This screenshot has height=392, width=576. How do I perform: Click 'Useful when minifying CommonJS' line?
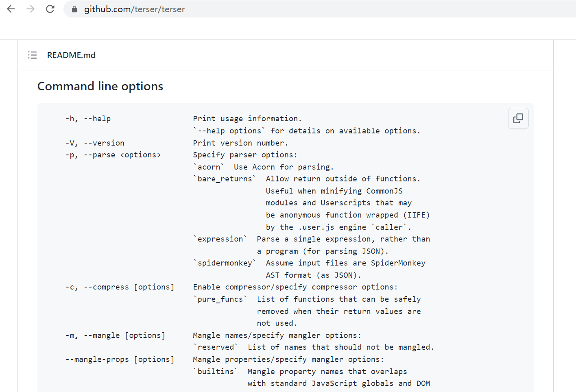coord(334,191)
